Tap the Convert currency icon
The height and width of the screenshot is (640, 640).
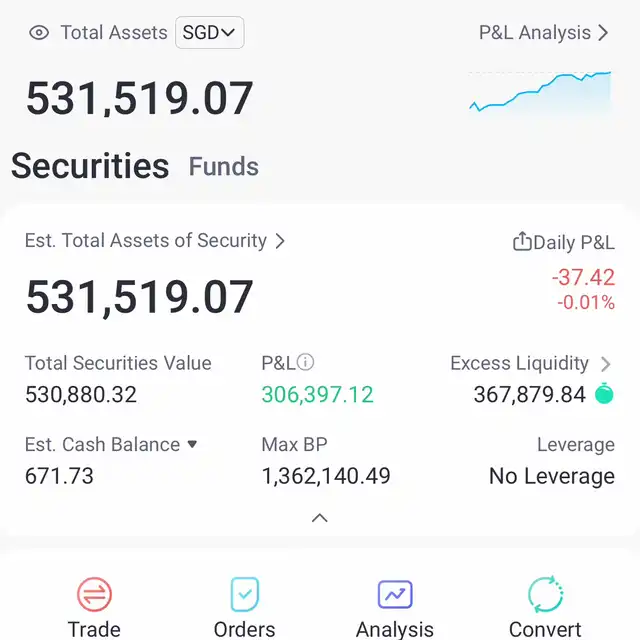[545, 594]
